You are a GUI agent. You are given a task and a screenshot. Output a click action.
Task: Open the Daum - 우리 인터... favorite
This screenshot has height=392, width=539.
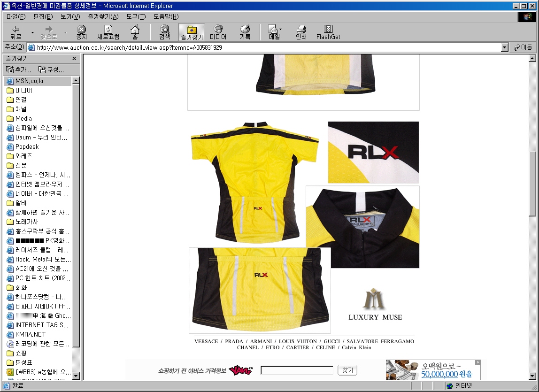pyautogui.click(x=37, y=137)
